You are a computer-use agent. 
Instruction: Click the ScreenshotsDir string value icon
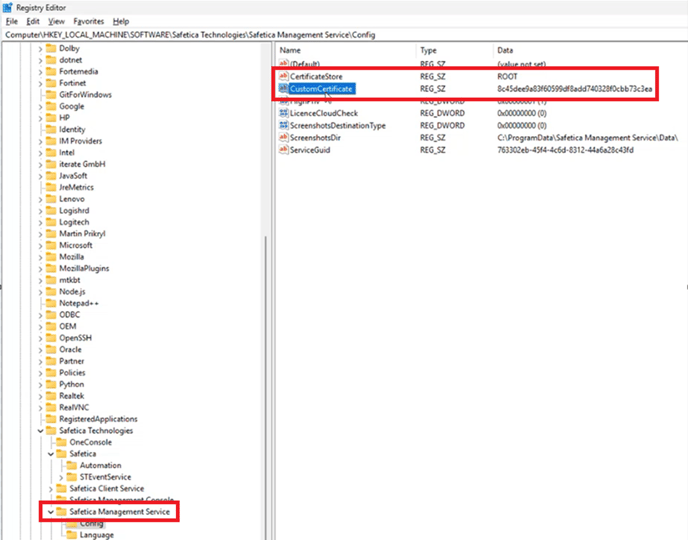[x=284, y=138]
